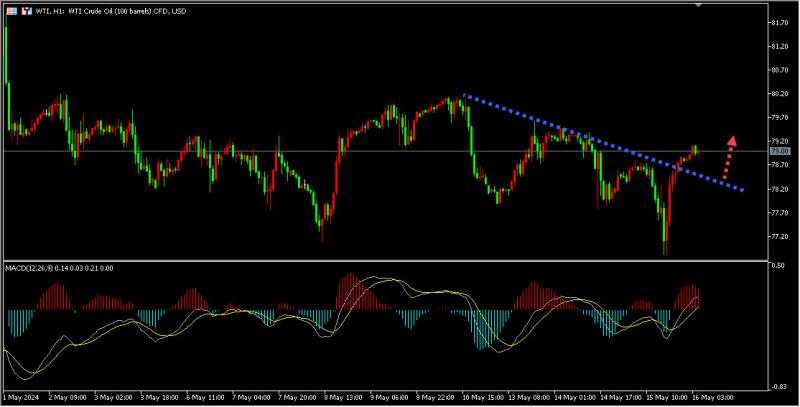Click the 81.70 price scale label
Screen dimensions: 800x407
(x=781, y=23)
